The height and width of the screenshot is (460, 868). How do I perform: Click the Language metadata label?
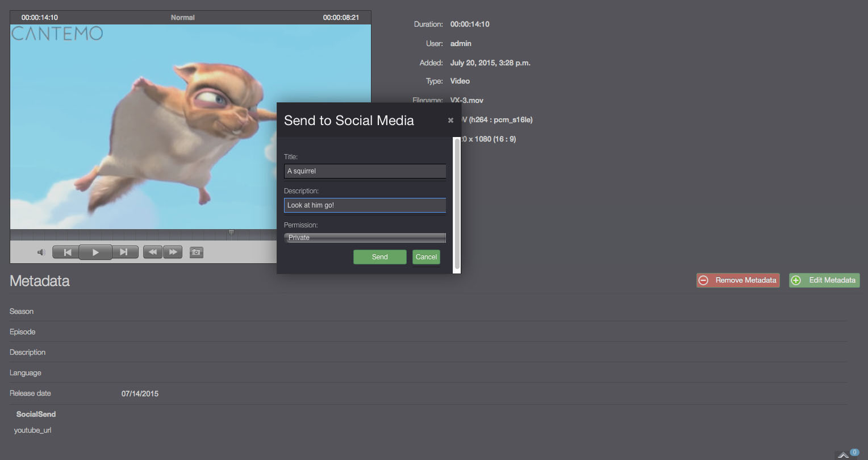[x=26, y=373]
